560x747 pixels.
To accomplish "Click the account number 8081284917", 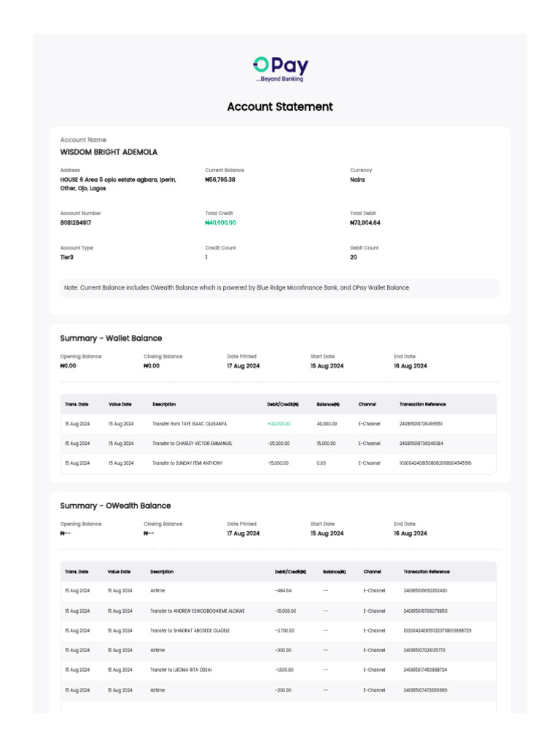I will 76,222.
